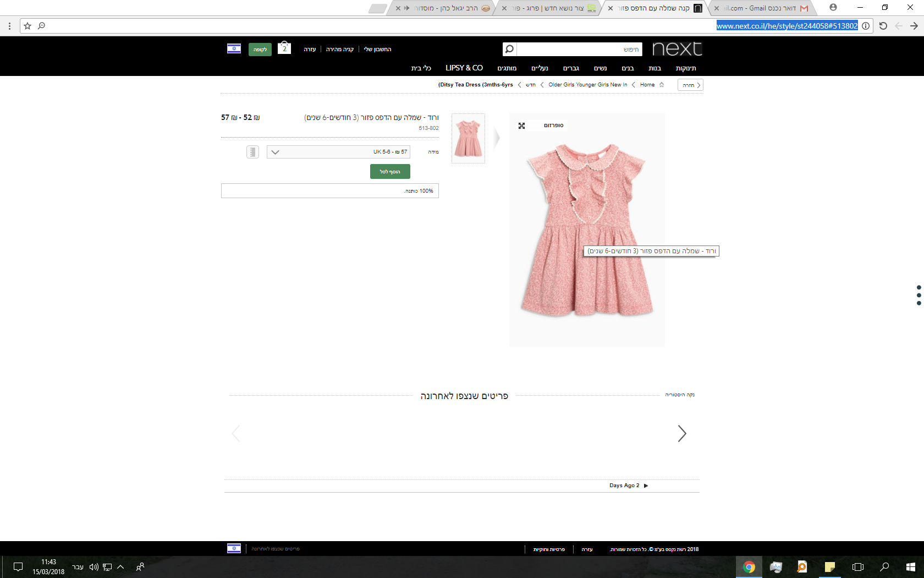The height and width of the screenshot is (578, 924).
Task: Open the נשים category menu
Action: (600, 68)
